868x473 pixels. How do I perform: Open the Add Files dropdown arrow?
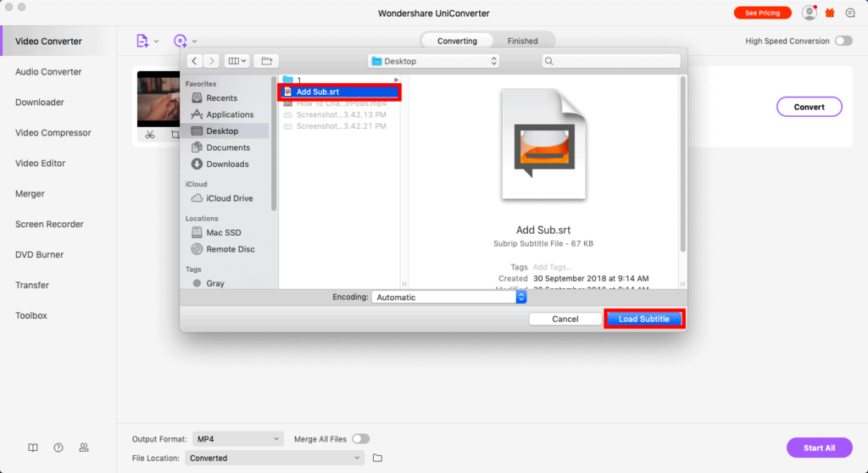click(x=157, y=42)
